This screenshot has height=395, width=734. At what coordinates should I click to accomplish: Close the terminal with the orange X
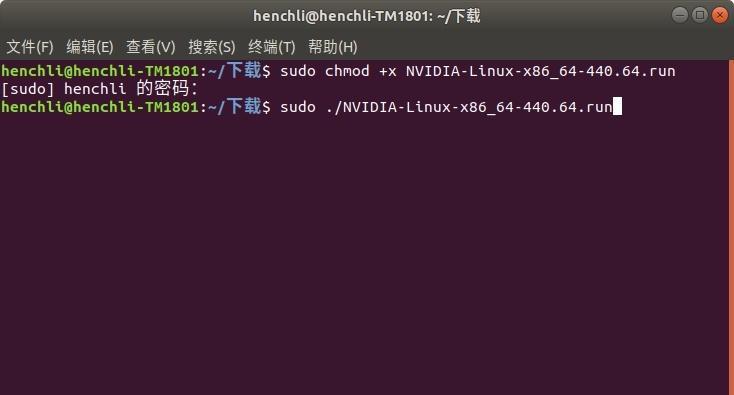pyautogui.click(x=720, y=15)
